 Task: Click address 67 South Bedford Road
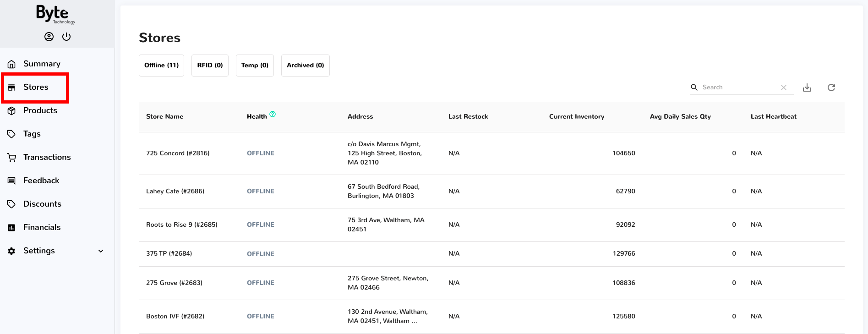(383, 192)
